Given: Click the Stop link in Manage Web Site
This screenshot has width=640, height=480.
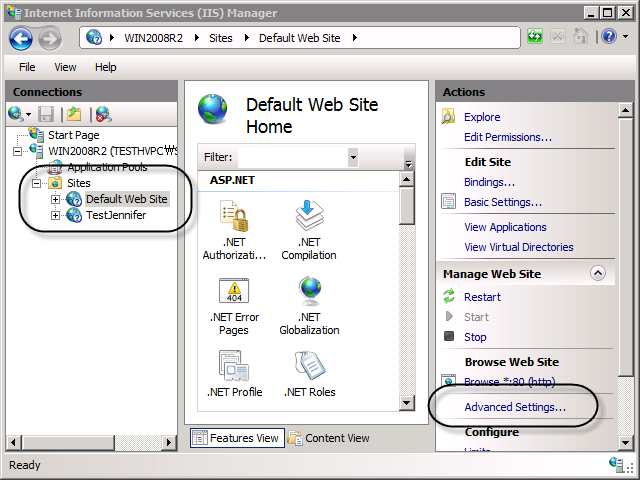Looking at the screenshot, I should coord(475,337).
